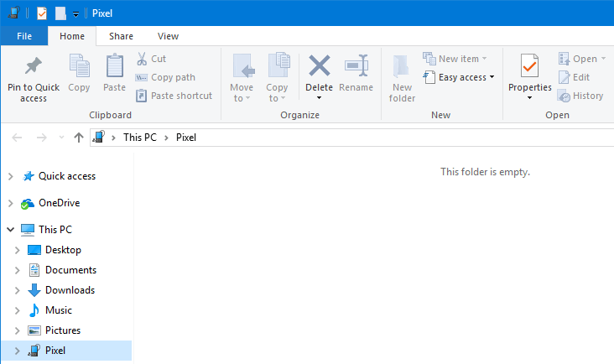
Task: Click Pixel in the address breadcrumb
Action: coord(186,138)
